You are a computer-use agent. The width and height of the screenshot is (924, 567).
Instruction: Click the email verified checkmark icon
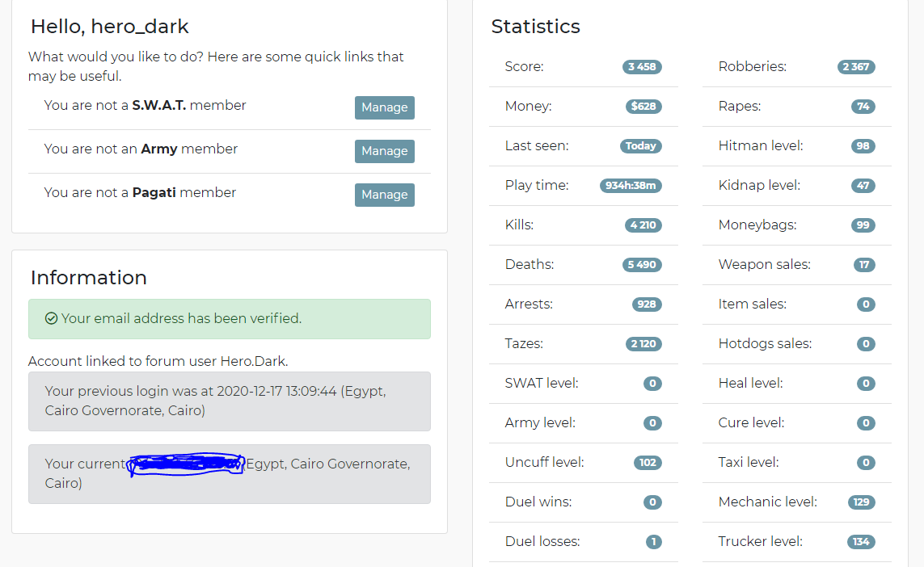click(51, 318)
